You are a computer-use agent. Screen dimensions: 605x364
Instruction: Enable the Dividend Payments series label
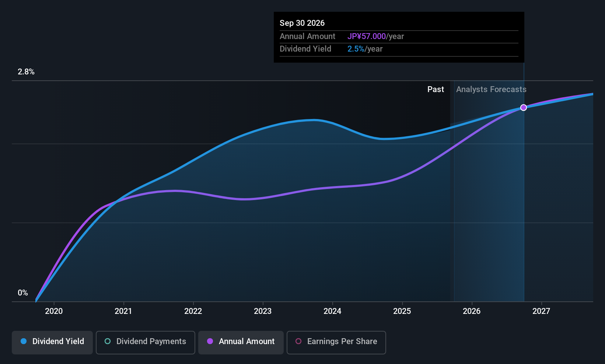151,342
